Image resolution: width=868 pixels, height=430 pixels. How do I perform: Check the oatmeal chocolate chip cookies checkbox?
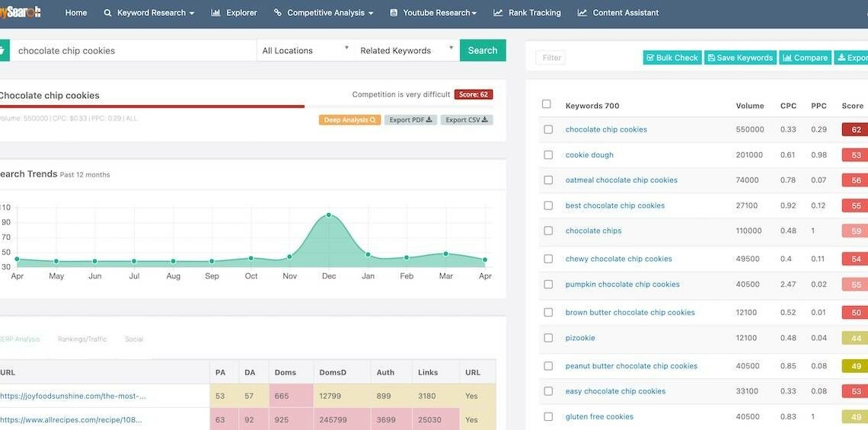click(x=548, y=180)
